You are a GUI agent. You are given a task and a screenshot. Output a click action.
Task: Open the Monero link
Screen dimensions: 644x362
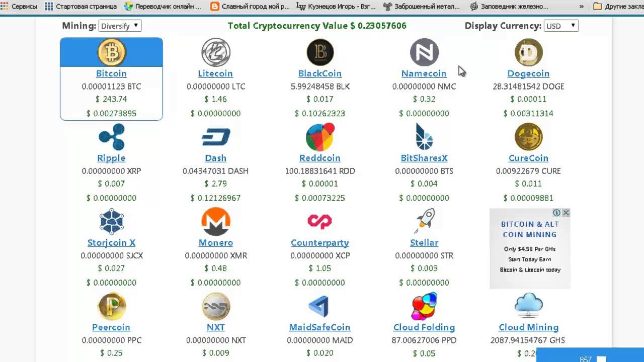215,242
